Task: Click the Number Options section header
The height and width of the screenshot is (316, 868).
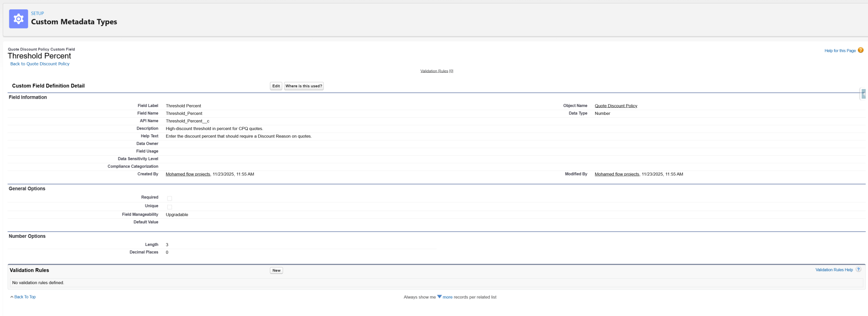Action: coord(27,236)
